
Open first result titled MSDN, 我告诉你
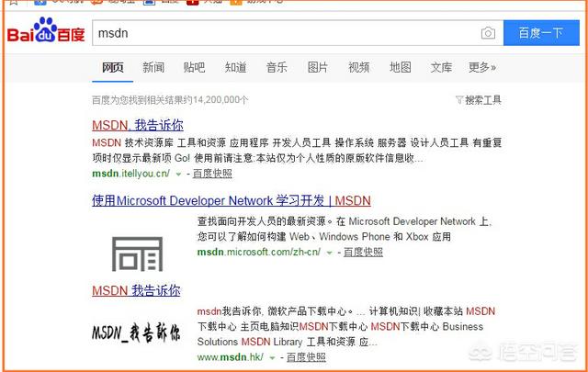138,125
